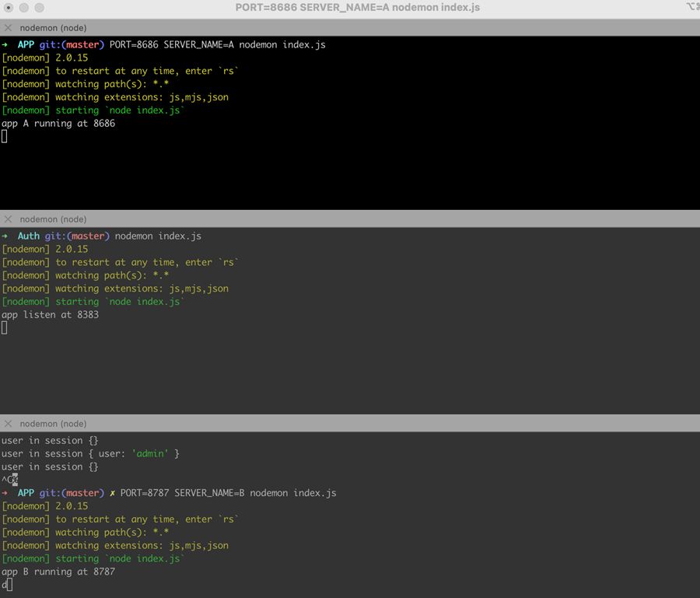Click the window's leftmost close traffic light
The width and height of the screenshot is (700, 598).
point(9,8)
